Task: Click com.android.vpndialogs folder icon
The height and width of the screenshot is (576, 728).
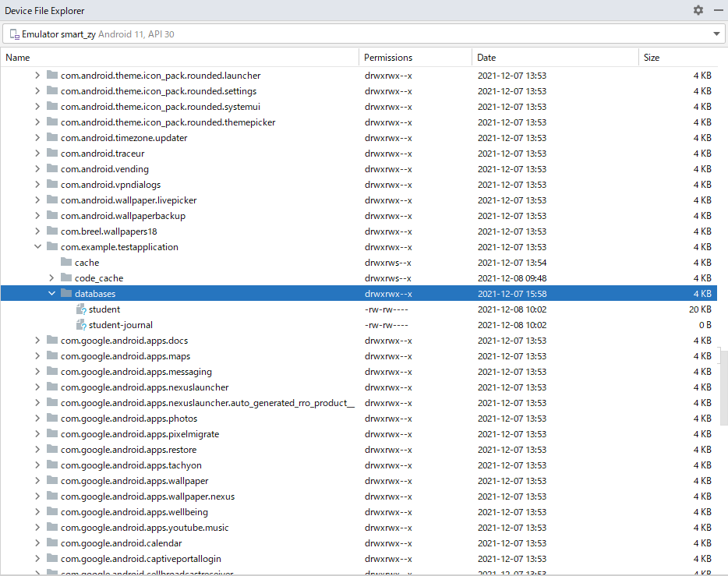Action: pos(52,184)
